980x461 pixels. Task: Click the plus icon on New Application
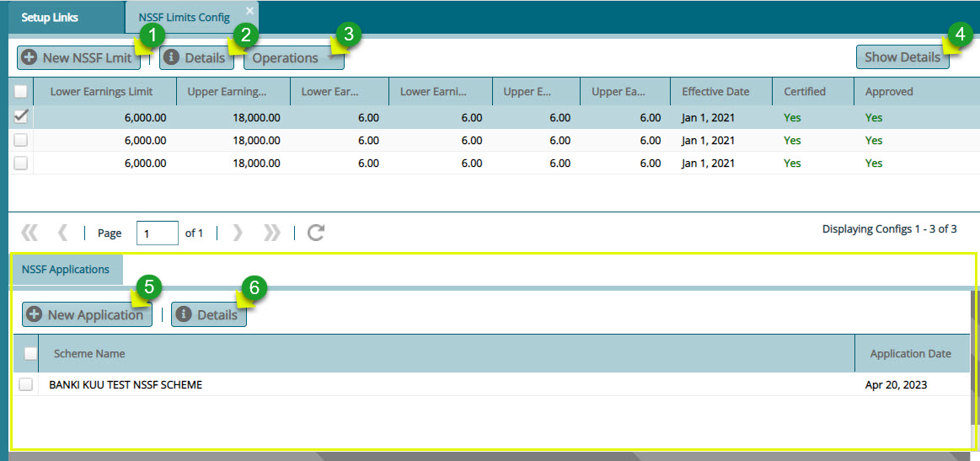(x=34, y=314)
